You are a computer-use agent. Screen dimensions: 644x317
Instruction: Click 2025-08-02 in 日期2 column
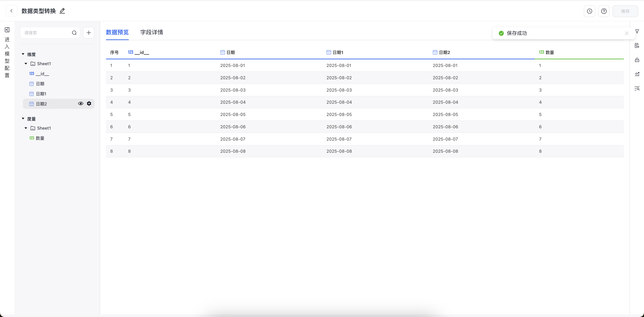point(445,78)
